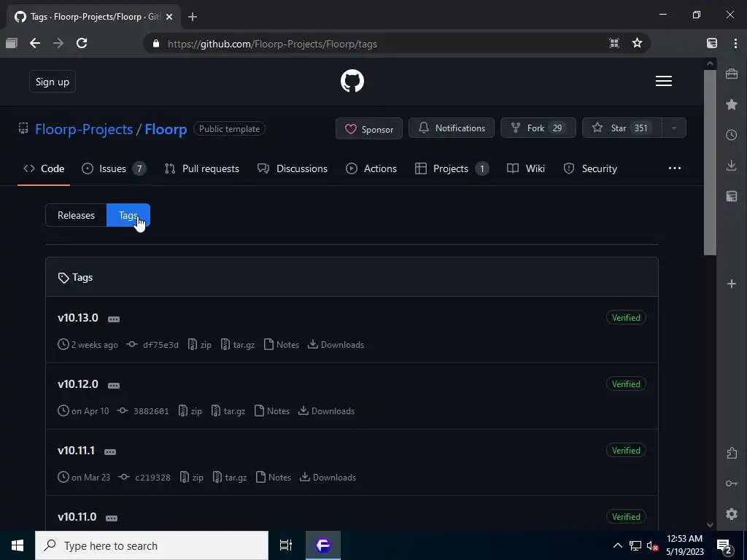747x560 pixels.
Task: Select the Tags toggle button
Action: (128, 215)
